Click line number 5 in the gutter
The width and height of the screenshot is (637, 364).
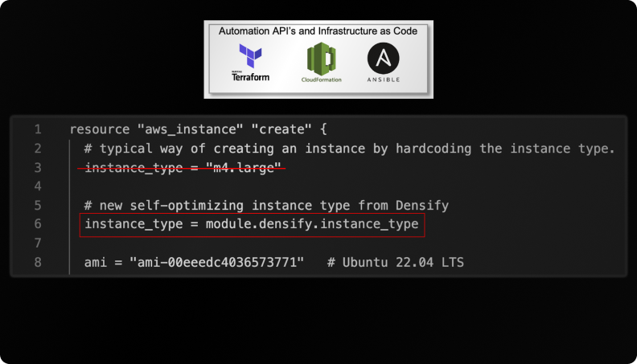pos(38,205)
